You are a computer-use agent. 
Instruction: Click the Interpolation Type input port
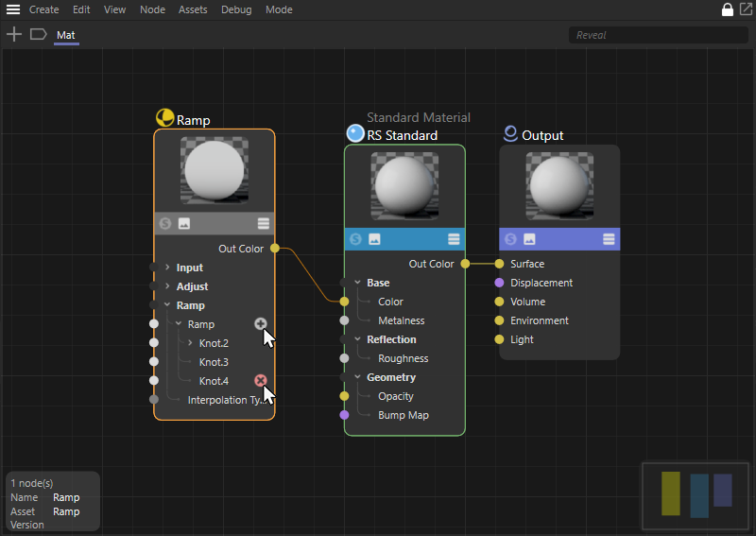click(x=154, y=400)
